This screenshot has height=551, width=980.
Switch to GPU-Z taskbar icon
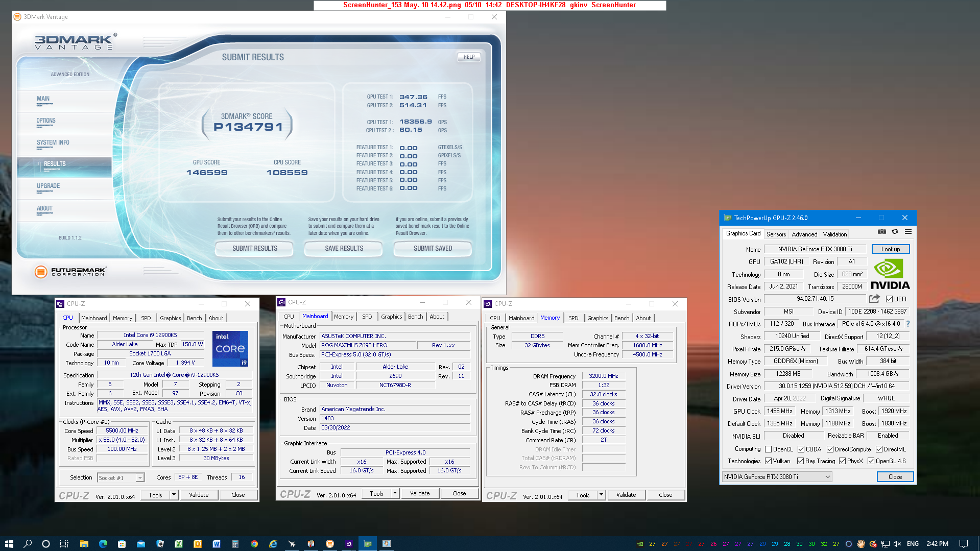point(368,544)
